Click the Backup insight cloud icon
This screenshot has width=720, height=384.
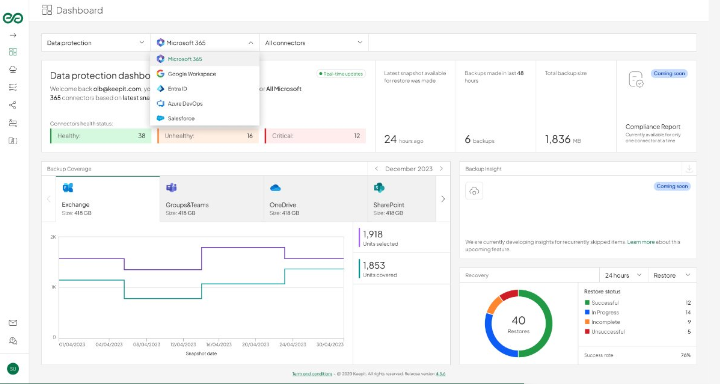474,191
